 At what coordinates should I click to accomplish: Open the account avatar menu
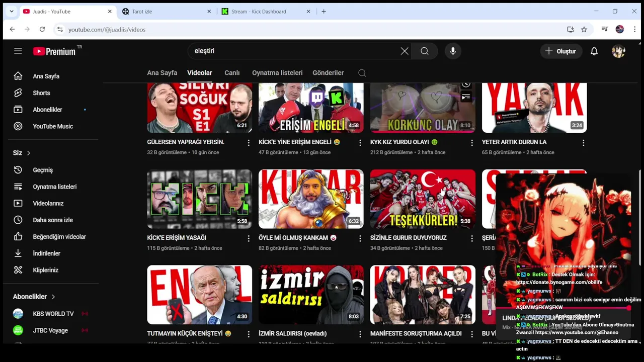pyautogui.click(x=618, y=51)
